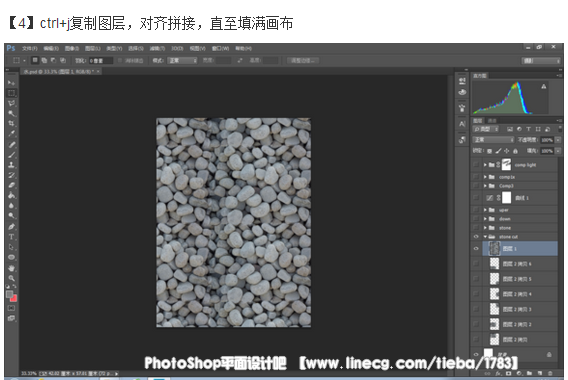Show the comp1x group layer
The height and width of the screenshot is (380, 568).
click(476, 177)
